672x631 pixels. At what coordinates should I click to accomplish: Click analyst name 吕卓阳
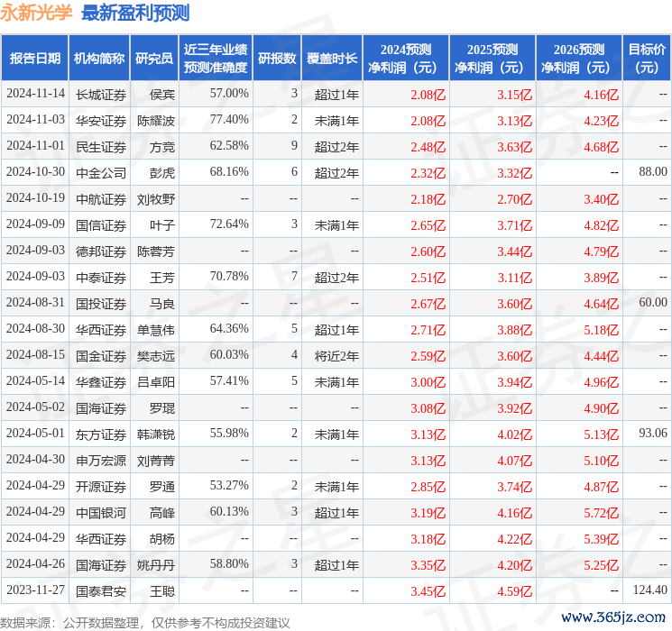(156, 382)
